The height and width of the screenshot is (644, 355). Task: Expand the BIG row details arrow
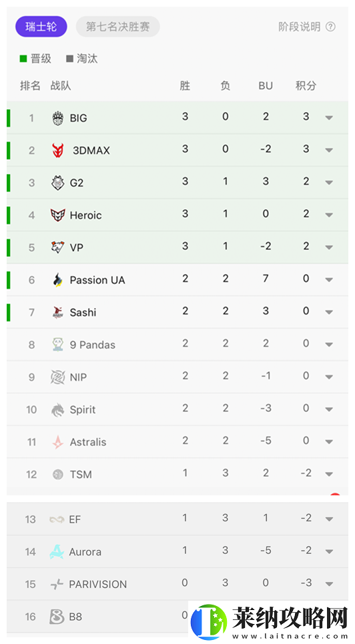tap(329, 118)
